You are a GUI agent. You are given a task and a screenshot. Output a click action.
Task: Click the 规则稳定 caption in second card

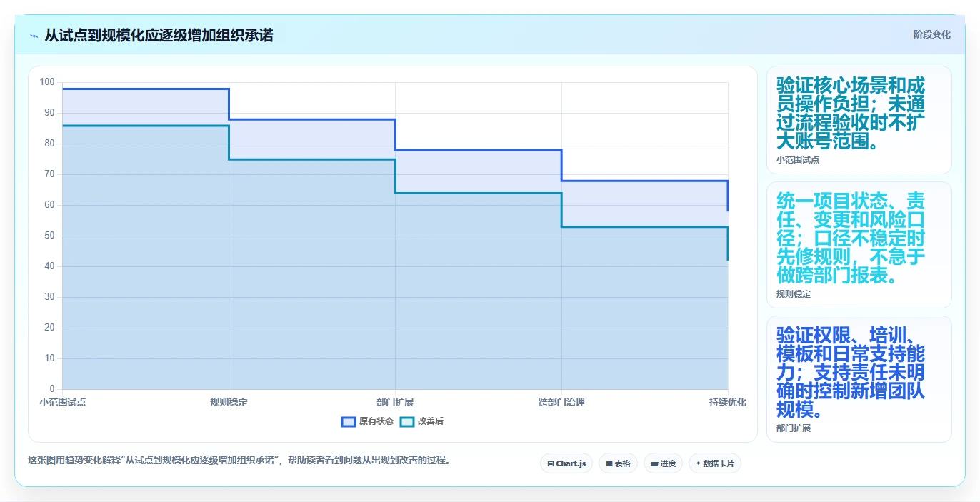794,294
